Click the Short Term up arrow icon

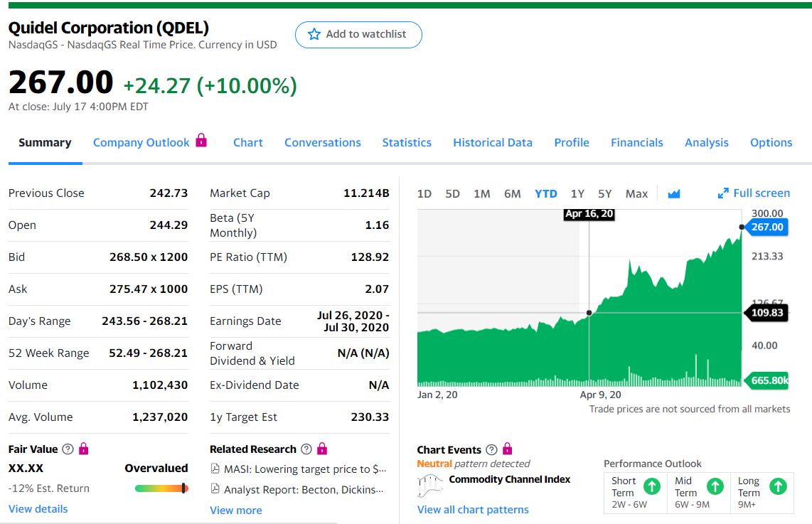tap(652, 486)
